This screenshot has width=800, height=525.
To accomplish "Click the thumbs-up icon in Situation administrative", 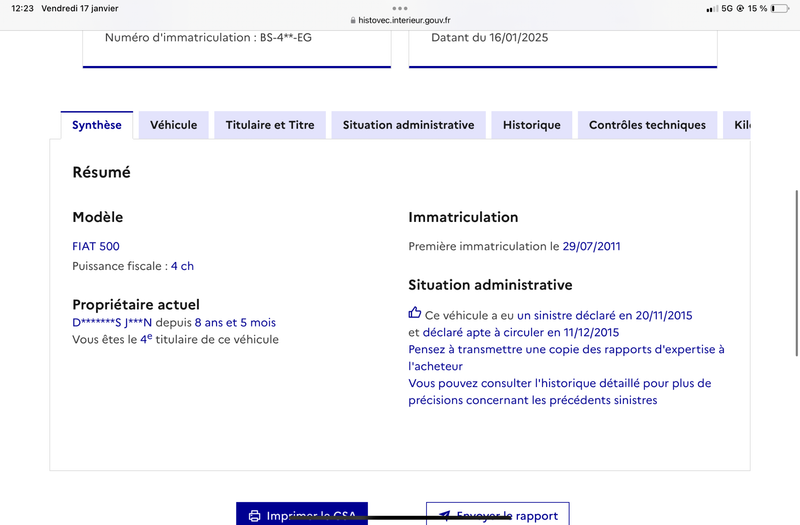I will 415,313.
